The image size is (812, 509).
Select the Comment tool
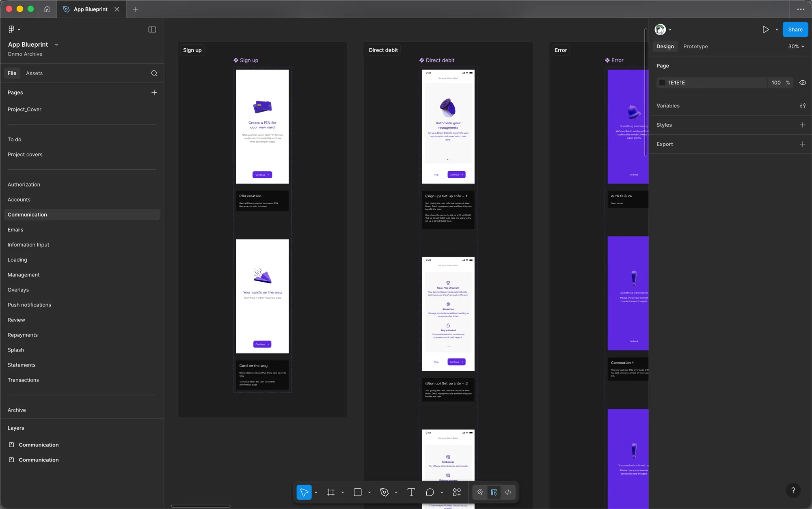click(430, 492)
